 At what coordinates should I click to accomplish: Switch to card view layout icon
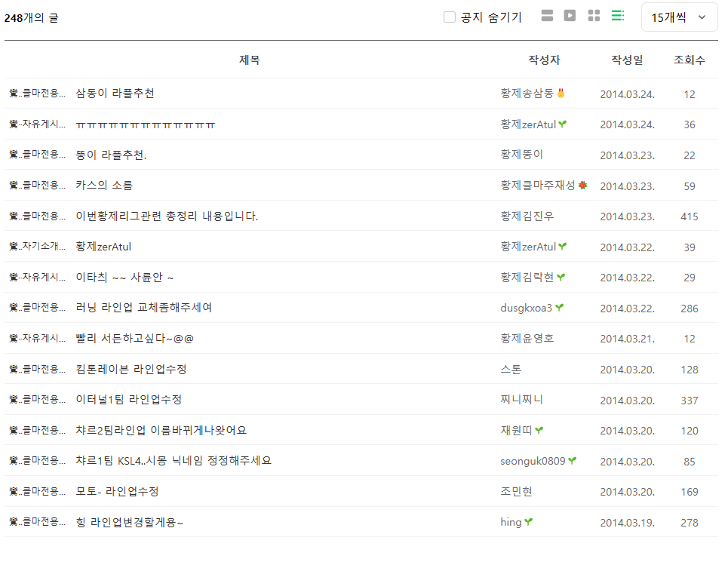coord(548,16)
